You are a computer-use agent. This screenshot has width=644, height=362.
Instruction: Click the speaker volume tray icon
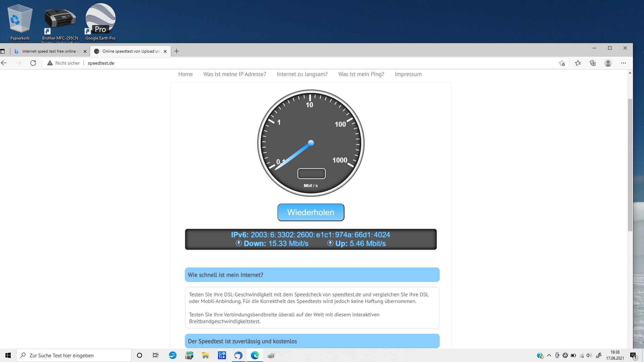(x=589, y=355)
